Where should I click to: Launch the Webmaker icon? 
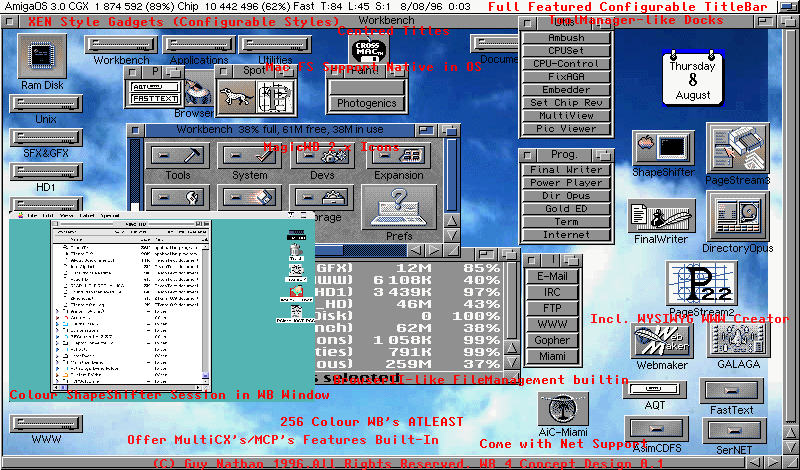coord(662,341)
